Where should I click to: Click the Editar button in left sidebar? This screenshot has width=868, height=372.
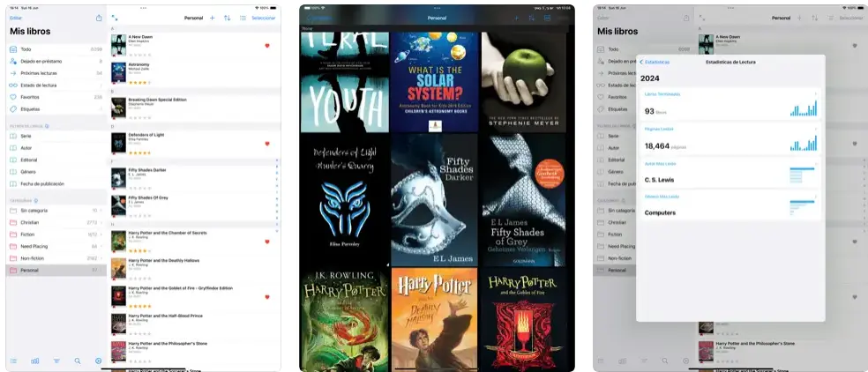tap(16, 18)
